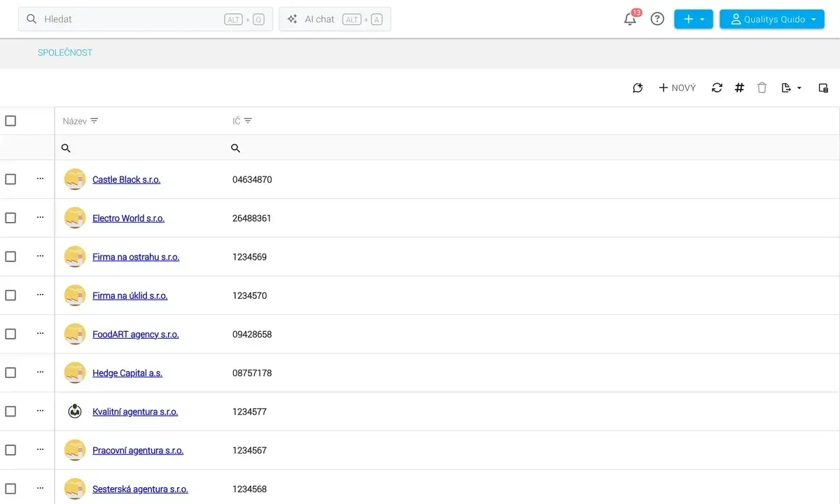Click the IČ column filter icon
840x504 pixels.
248,121
